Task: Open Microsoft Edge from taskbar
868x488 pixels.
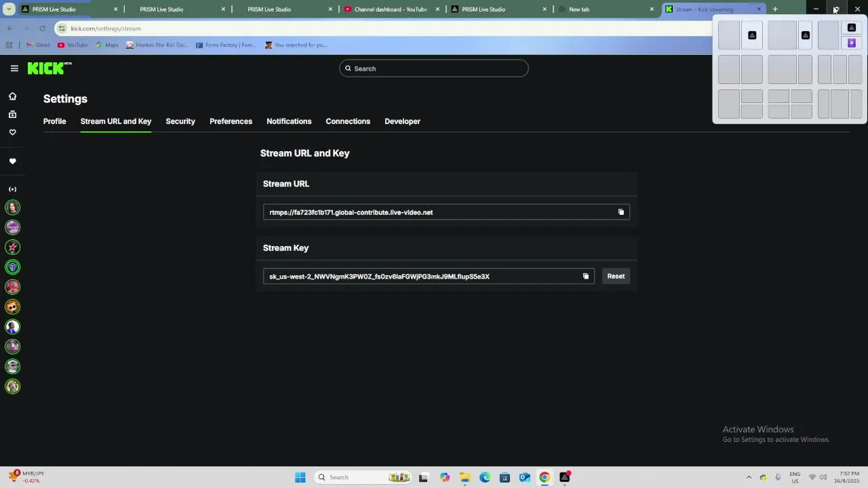Action: pos(485,477)
